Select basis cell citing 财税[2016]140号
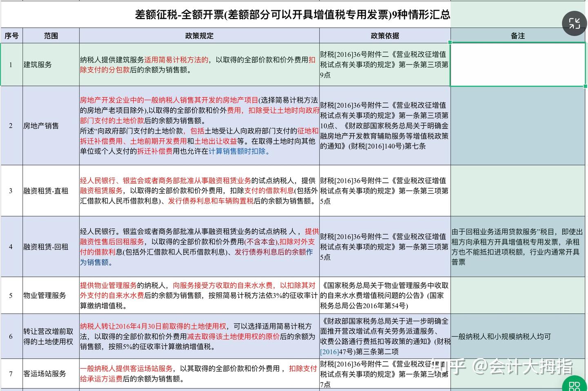This screenshot has width=588, height=391. tap(385, 126)
